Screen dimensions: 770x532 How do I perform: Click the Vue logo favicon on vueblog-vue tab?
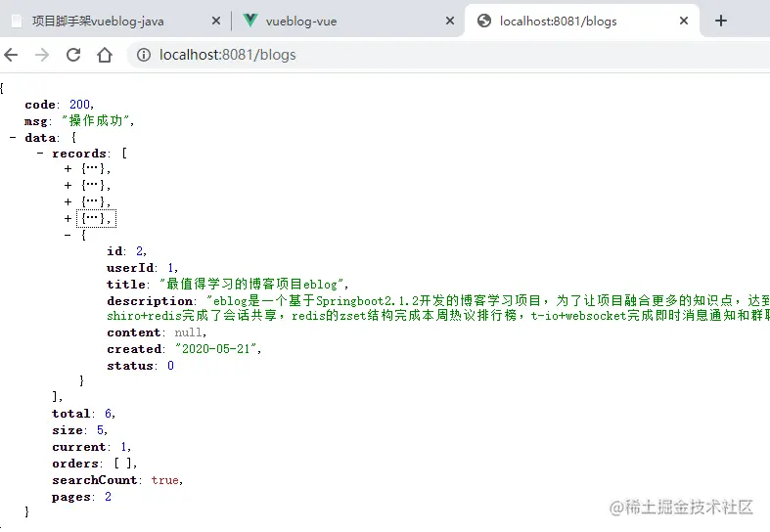250,21
